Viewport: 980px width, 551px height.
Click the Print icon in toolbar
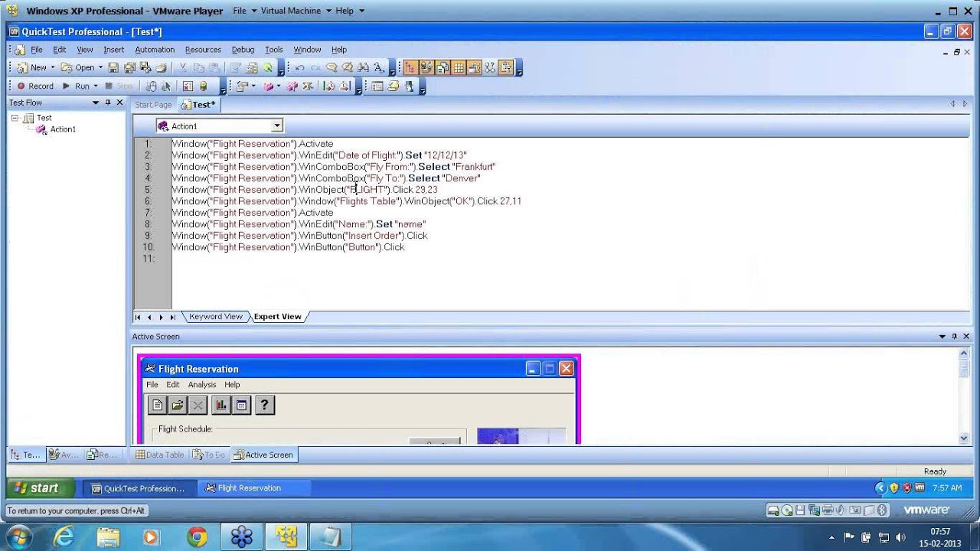(x=160, y=67)
